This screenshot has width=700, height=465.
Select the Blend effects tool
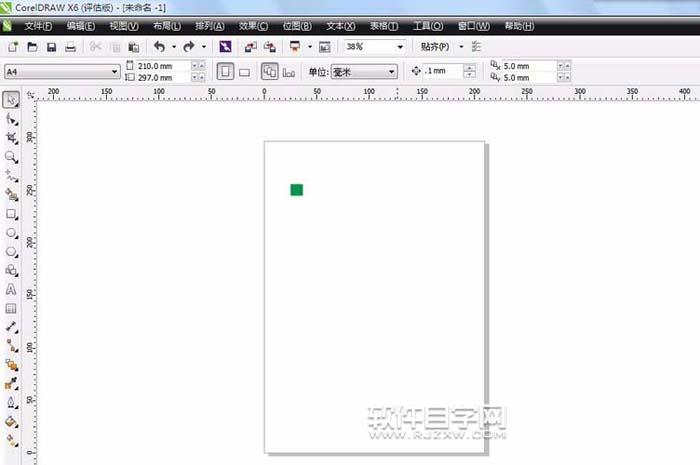tap(12, 365)
